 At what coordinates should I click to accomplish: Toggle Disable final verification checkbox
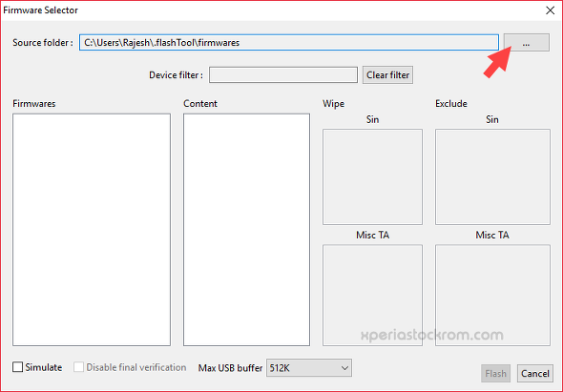78,367
